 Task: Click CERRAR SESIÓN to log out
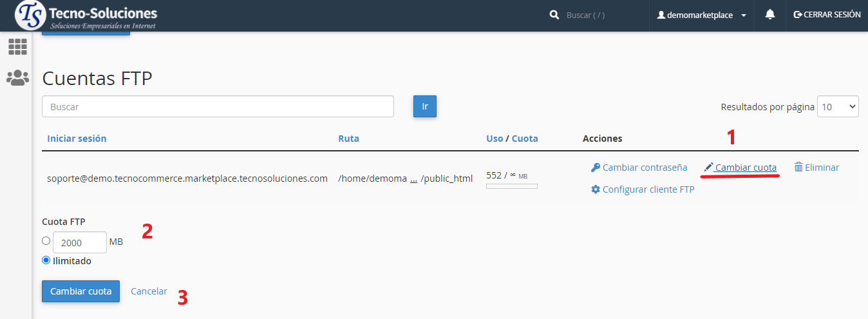click(827, 15)
